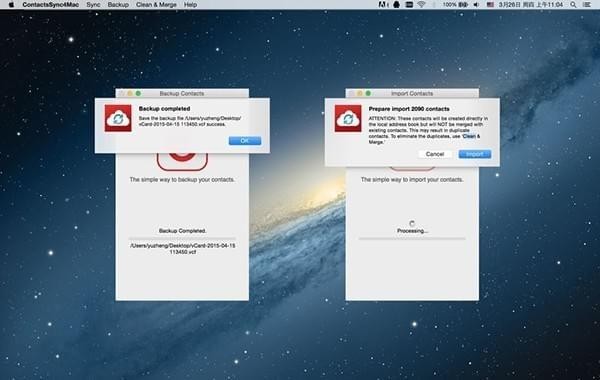
Task: Click the ATTENTION warning message text
Action: (428, 130)
